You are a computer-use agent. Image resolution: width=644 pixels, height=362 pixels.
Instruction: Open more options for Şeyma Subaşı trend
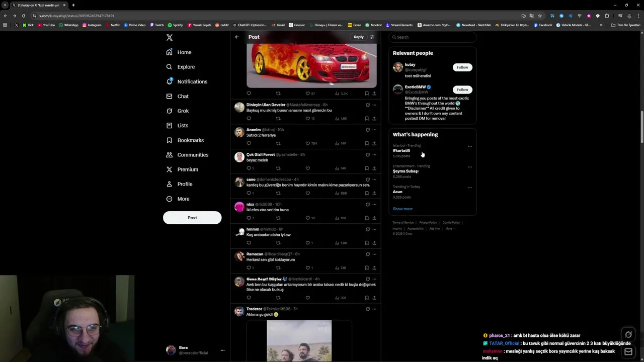470,167
